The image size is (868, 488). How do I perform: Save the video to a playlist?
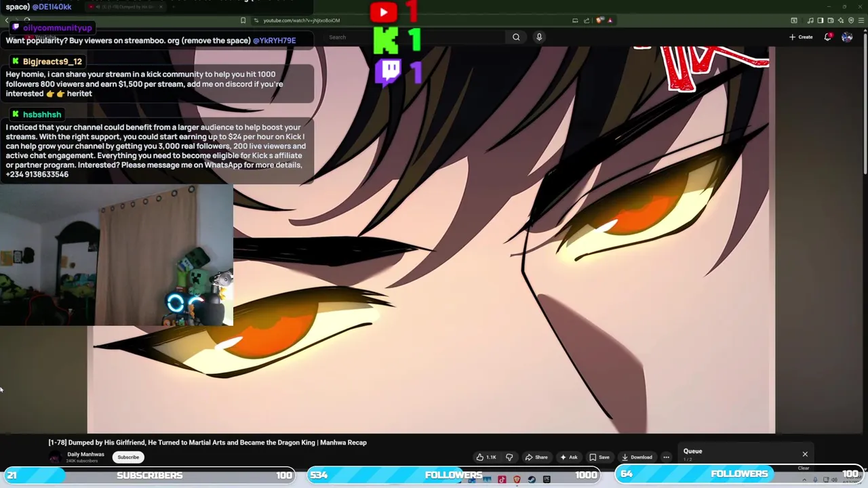(x=599, y=457)
